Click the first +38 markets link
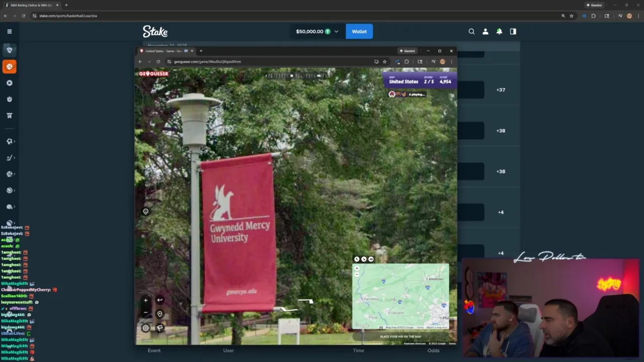This screenshot has height=362, width=644. 501,131
